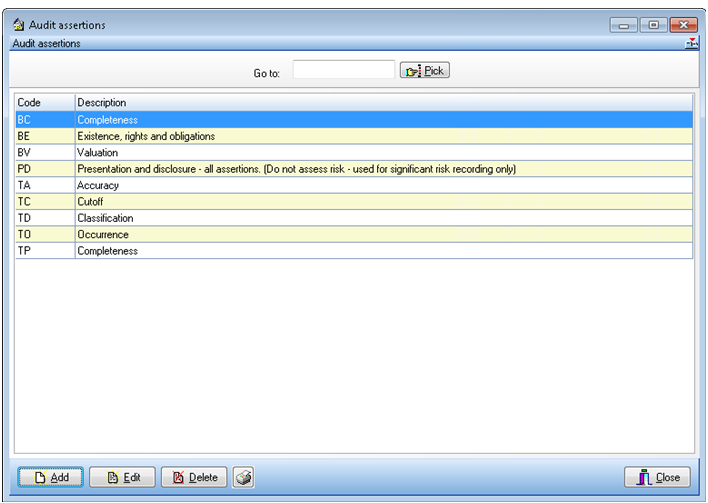Focus the Go to input field
The height and width of the screenshot is (503, 708).
click(344, 70)
